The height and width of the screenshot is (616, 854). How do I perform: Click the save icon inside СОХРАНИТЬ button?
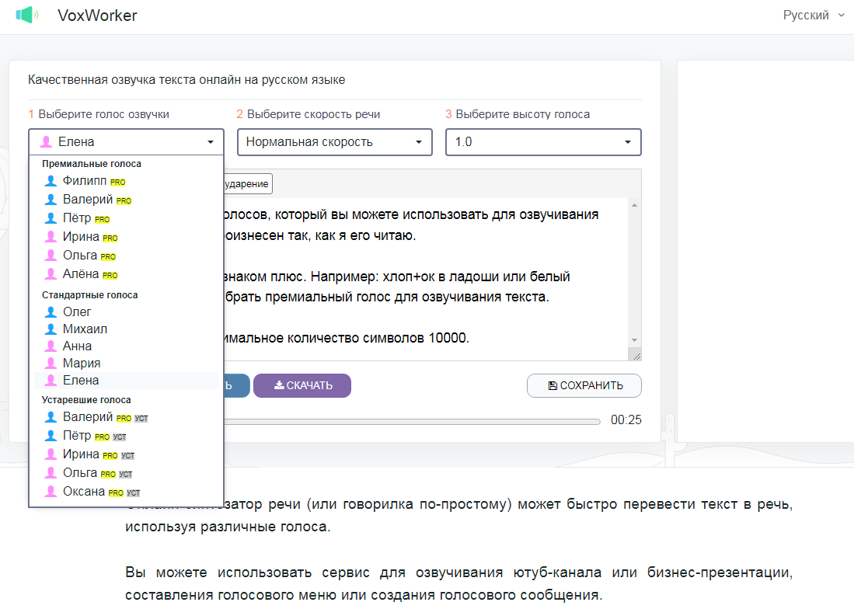tap(549, 385)
